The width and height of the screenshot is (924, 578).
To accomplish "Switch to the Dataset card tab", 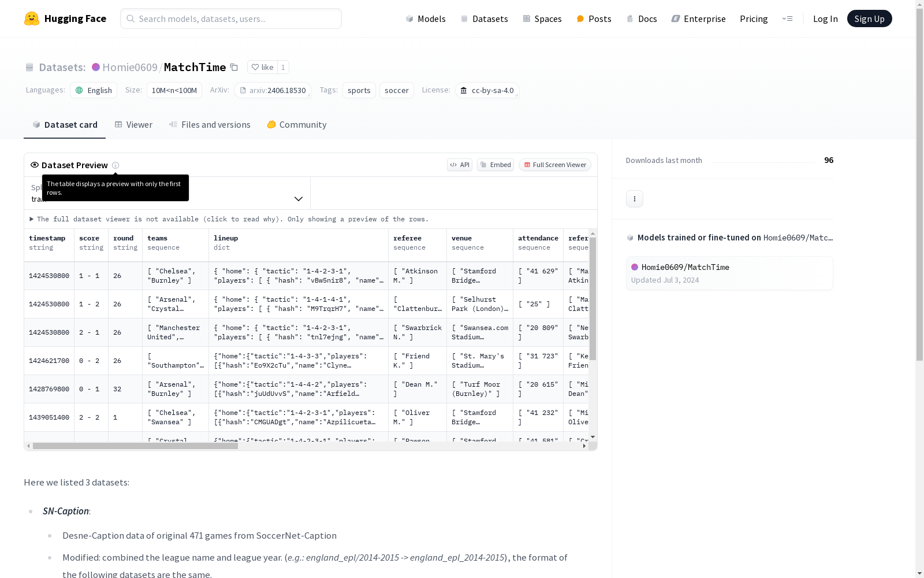I will coord(65,125).
